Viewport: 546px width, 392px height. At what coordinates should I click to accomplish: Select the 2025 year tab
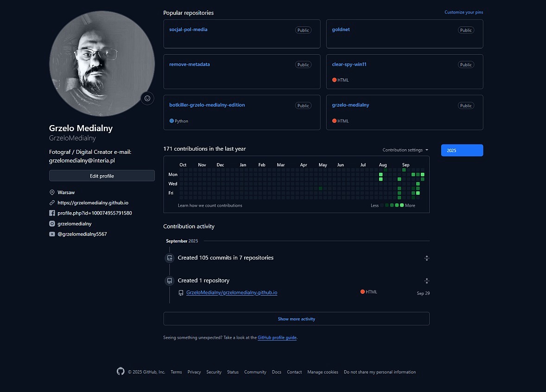462,150
